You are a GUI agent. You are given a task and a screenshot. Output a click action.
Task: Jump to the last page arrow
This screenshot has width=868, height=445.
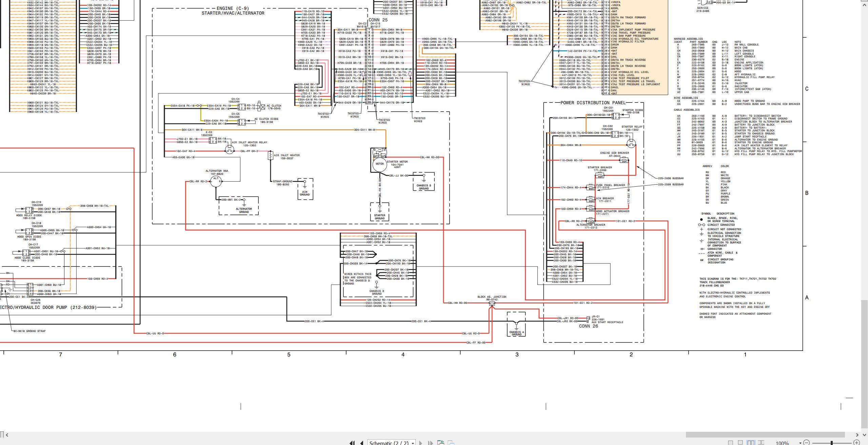tap(430, 443)
